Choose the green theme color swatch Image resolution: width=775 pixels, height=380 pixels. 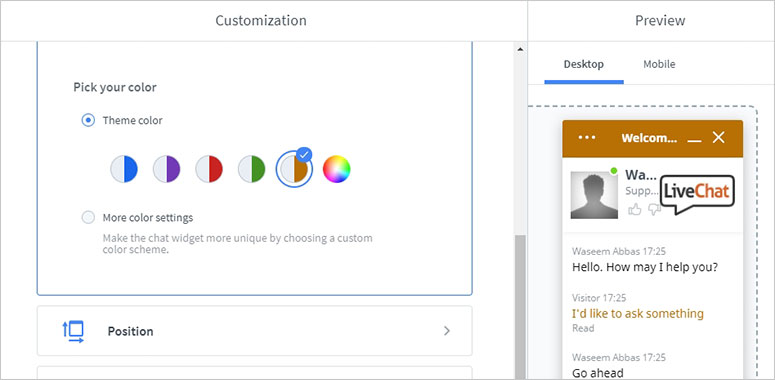click(x=252, y=169)
